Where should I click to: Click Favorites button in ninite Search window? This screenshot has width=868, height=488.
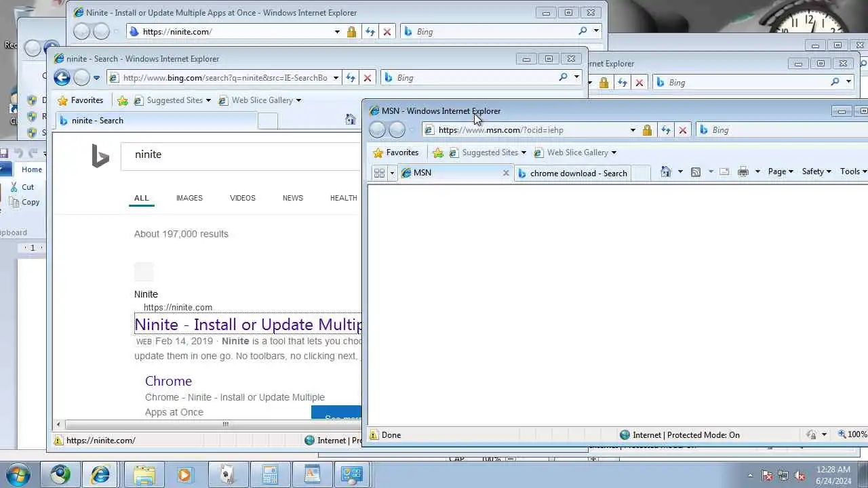[81, 100]
